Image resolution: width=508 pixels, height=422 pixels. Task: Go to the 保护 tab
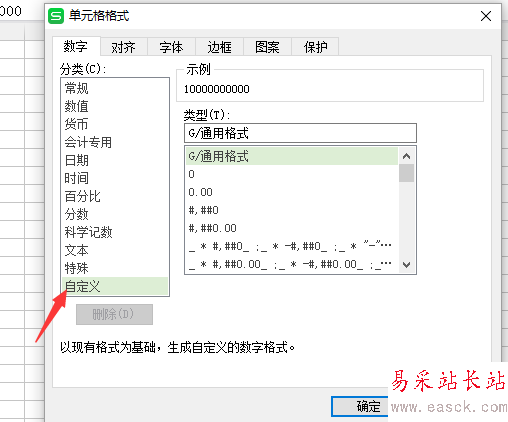pyautogui.click(x=315, y=47)
